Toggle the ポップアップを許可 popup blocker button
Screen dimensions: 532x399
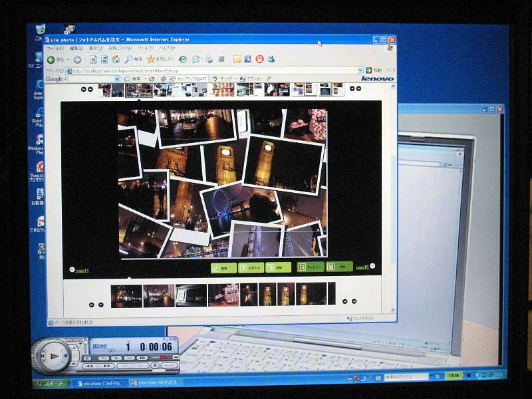(188, 78)
